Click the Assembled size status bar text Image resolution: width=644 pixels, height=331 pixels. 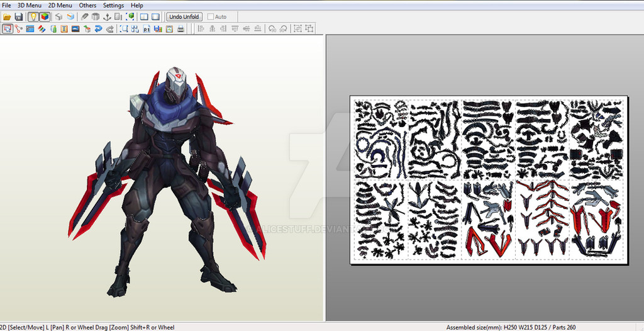[511, 327]
